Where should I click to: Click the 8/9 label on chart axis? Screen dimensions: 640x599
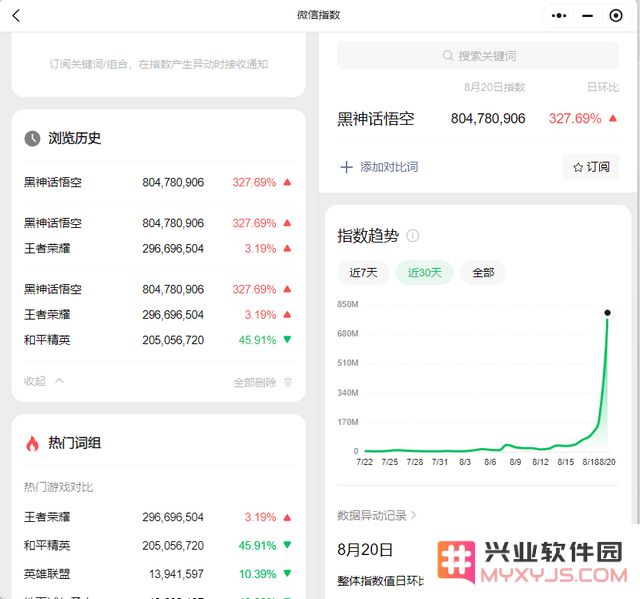tap(515, 462)
